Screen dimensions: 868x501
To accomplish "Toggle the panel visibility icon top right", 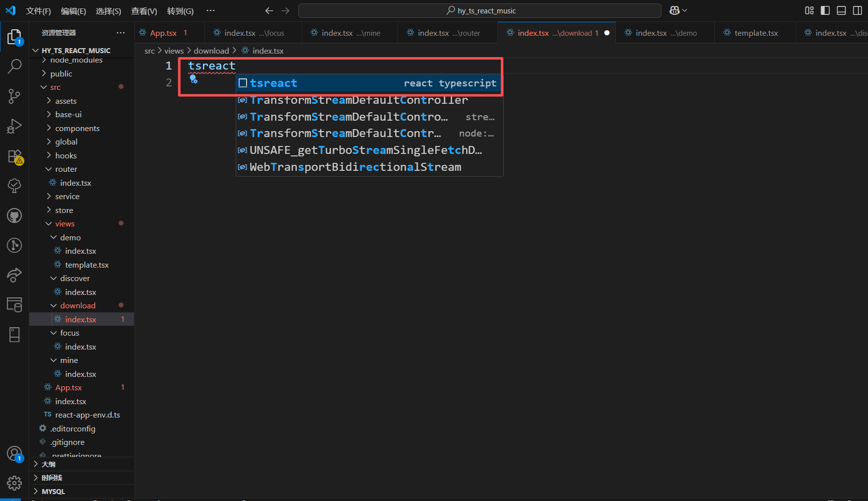I will (x=841, y=10).
